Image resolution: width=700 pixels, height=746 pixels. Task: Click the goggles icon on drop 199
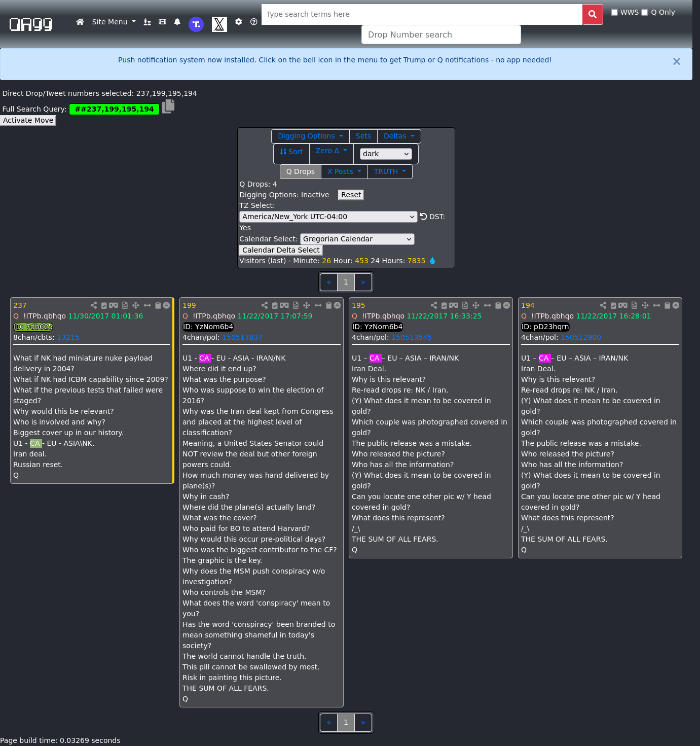pos(284,305)
